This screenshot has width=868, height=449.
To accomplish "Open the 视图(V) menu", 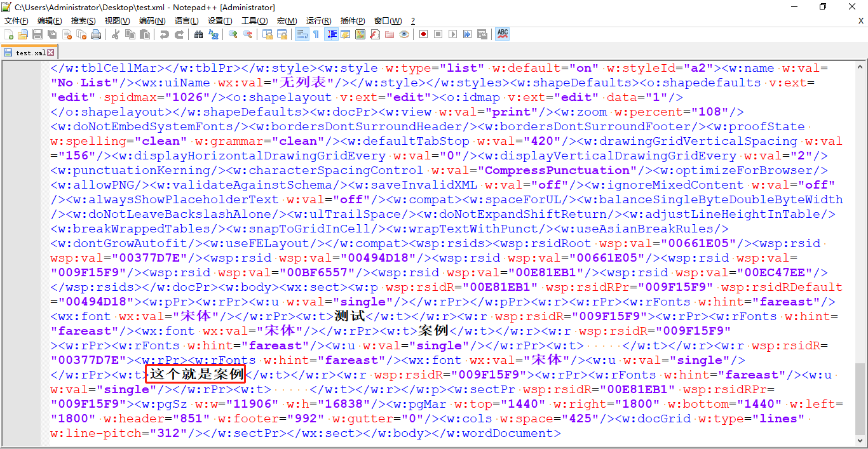I will pyautogui.click(x=118, y=21).
